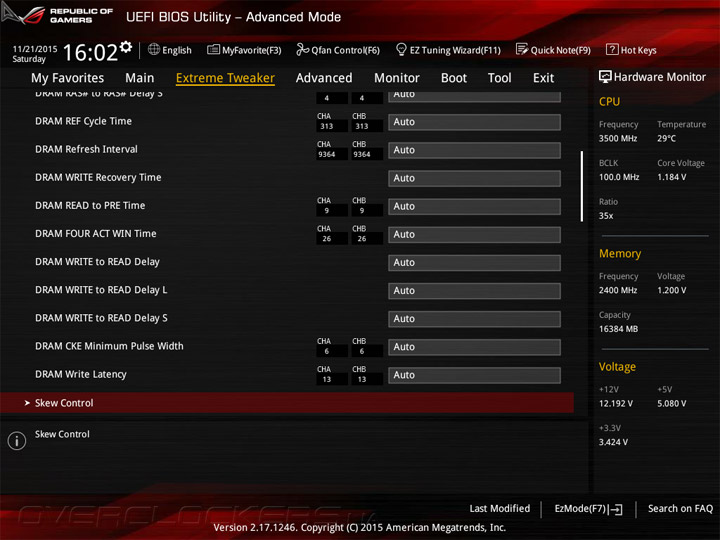This screenshot has height=540, width=720.
Task: Open DRAM REF Cycle Time Auto field
Action: [474, 122]
